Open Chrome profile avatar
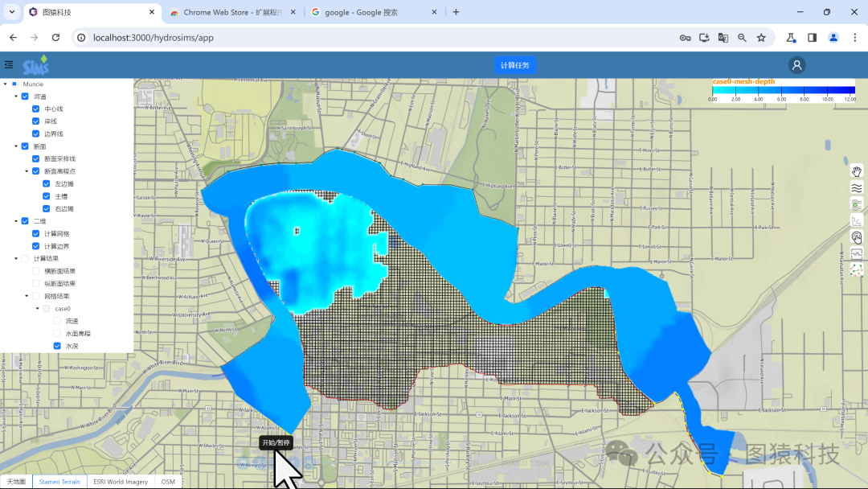The image size is (868, 489). 833,38
